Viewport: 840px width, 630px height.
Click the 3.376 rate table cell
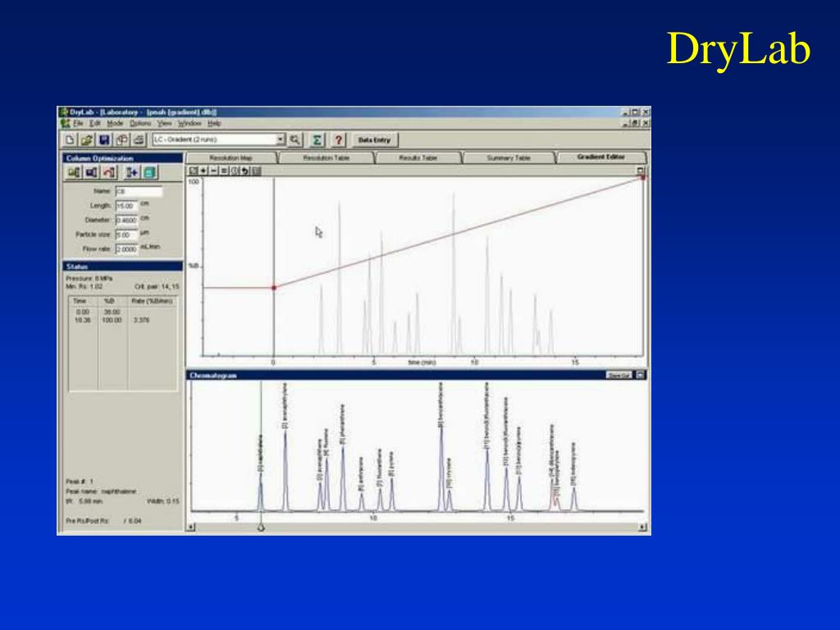click(141, 321)
